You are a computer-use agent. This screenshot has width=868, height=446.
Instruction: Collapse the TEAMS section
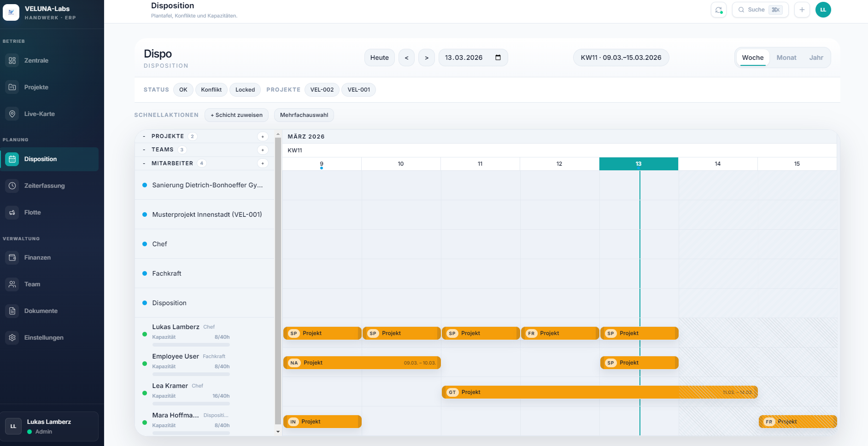143,149
